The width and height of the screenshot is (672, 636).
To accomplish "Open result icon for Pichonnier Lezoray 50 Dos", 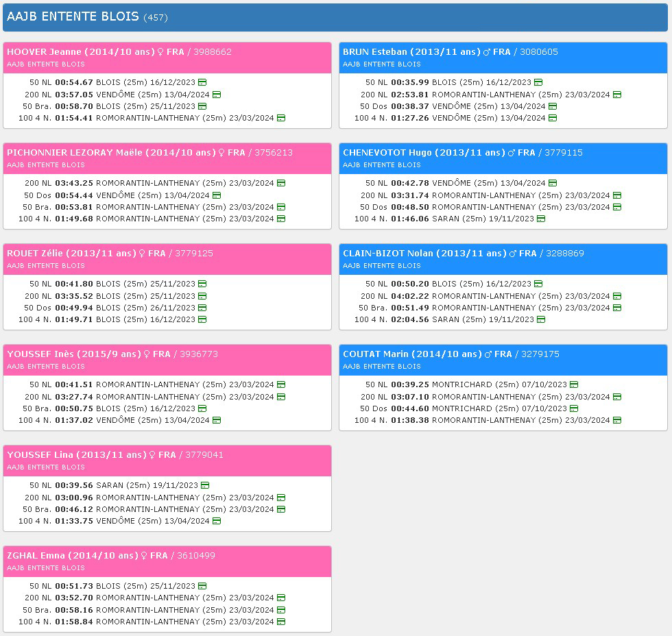I will 217,195.
